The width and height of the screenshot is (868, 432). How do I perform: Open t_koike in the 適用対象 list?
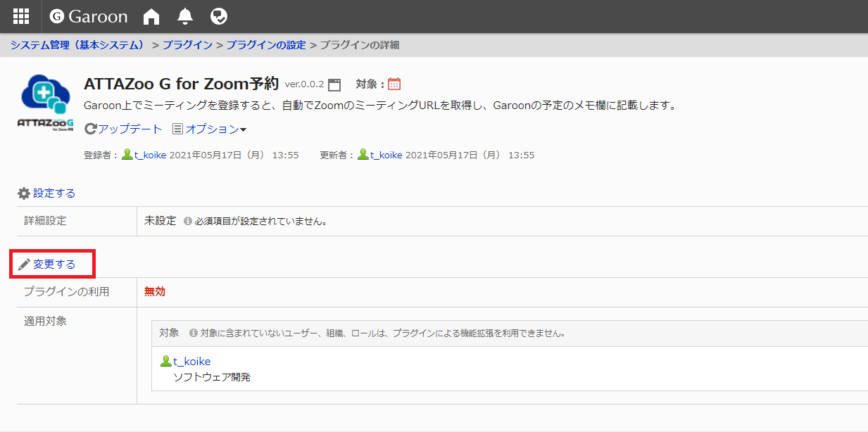[191, 362]
